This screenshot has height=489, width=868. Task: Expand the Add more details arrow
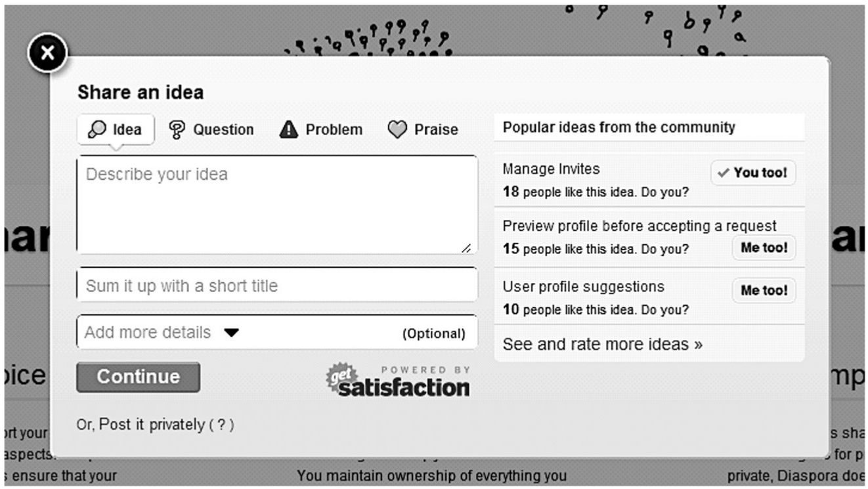(231, 333)
